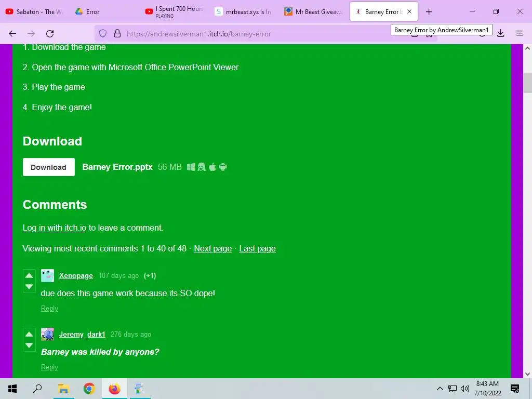
Task: Switch to the mrbeast.xyz tab
Action: [x=244, y=11]
